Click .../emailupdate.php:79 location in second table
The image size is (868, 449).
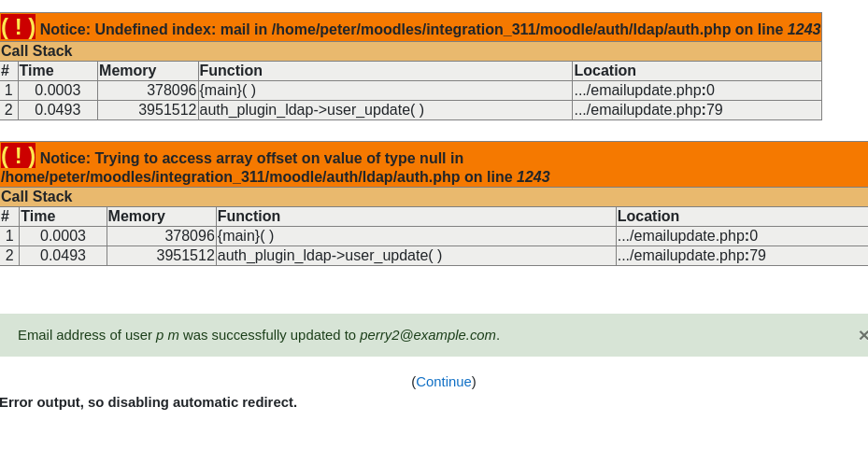691,256
